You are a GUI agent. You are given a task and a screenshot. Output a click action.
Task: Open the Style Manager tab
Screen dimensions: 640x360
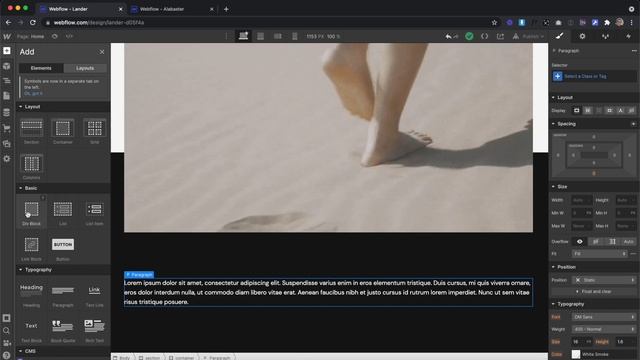[606, 36]
